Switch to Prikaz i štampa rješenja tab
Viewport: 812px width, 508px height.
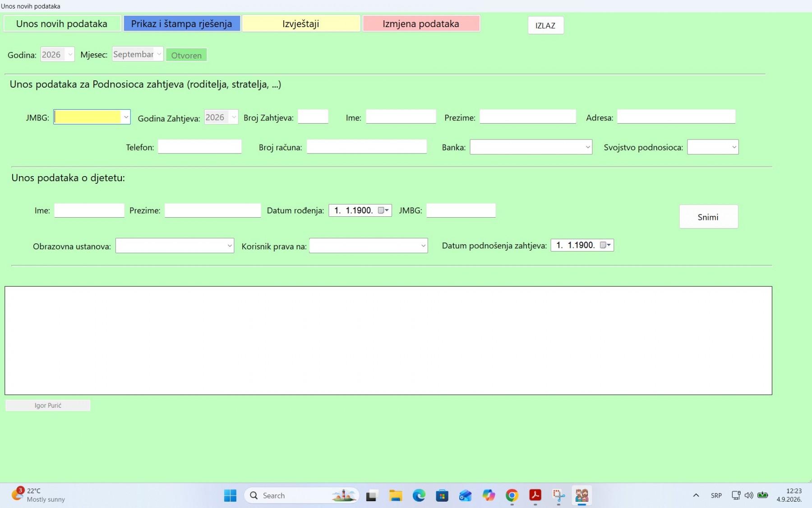click(x=182, y=23)
